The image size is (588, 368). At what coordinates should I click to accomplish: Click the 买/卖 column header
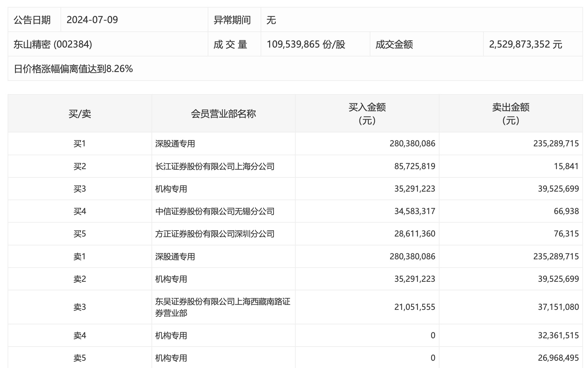coord(80,114)
